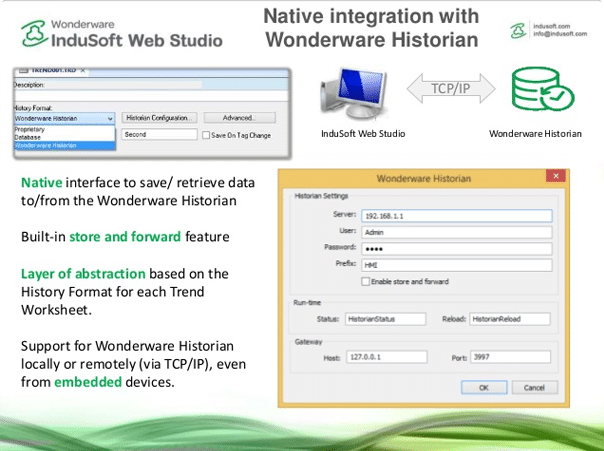Click the Gateway group label

(x=308, y=342)
